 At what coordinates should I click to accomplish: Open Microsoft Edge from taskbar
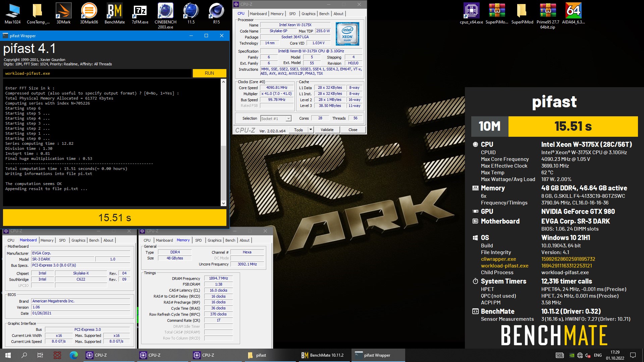73,355
